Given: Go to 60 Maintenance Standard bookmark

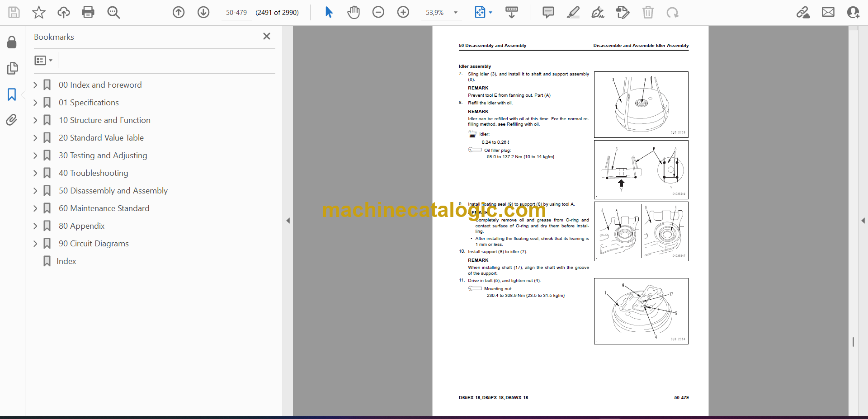Looking at the screenshot, I should pyautogui.click(x=104, y=208).
